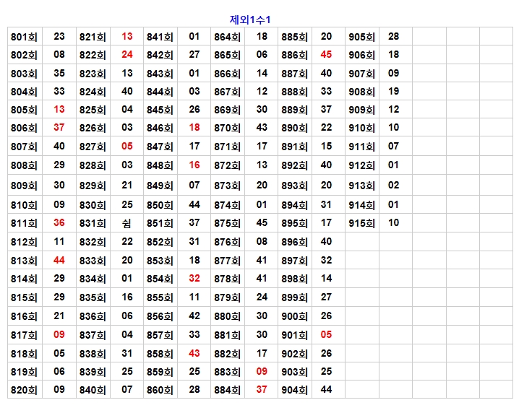Click the red 45 next to 886회

pos(326,55)
